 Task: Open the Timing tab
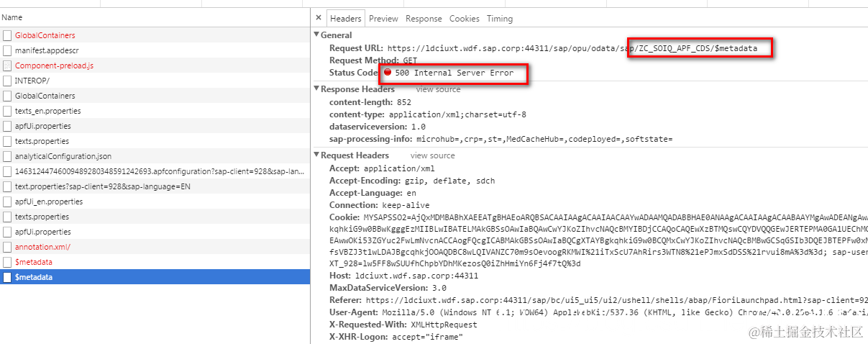(x=500, y=19)
